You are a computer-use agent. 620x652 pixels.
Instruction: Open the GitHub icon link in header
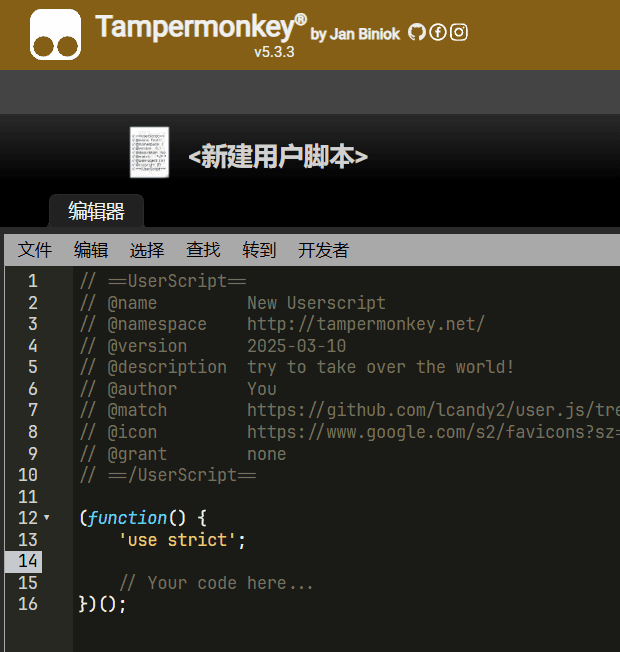(417, 32)
